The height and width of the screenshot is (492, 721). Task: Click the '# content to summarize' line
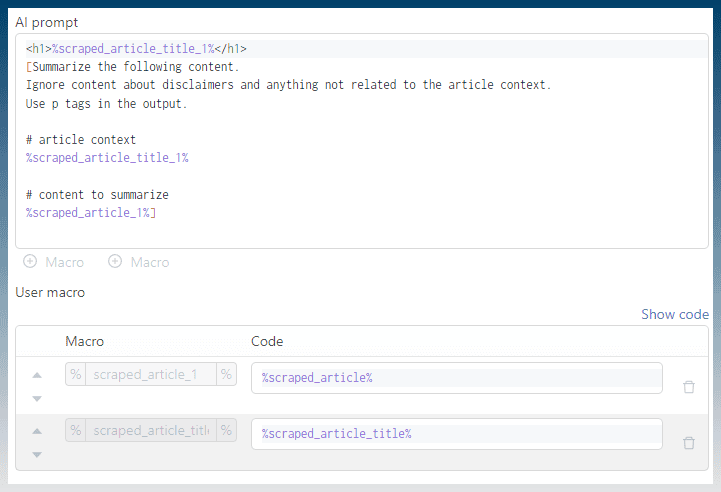[97, 195]
